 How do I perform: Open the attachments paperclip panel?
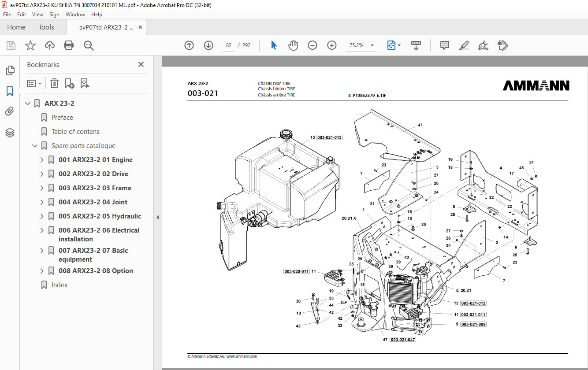click(x=10, y=111)
